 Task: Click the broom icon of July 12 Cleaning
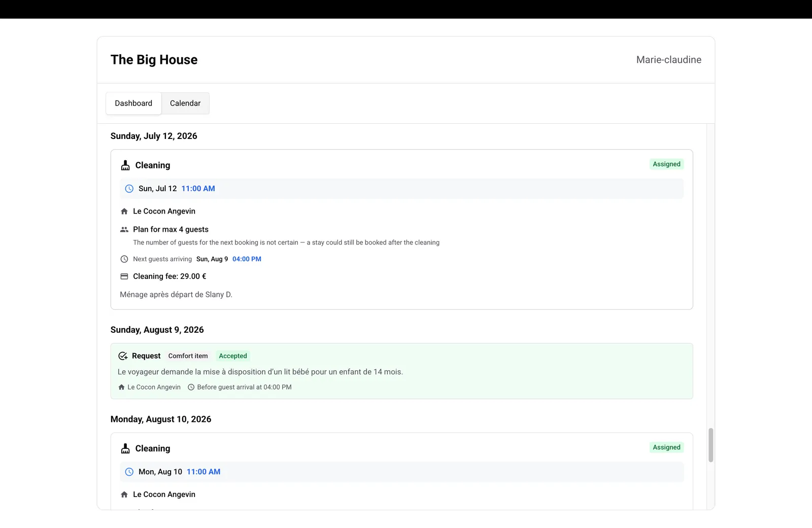(x=125, y=165)
